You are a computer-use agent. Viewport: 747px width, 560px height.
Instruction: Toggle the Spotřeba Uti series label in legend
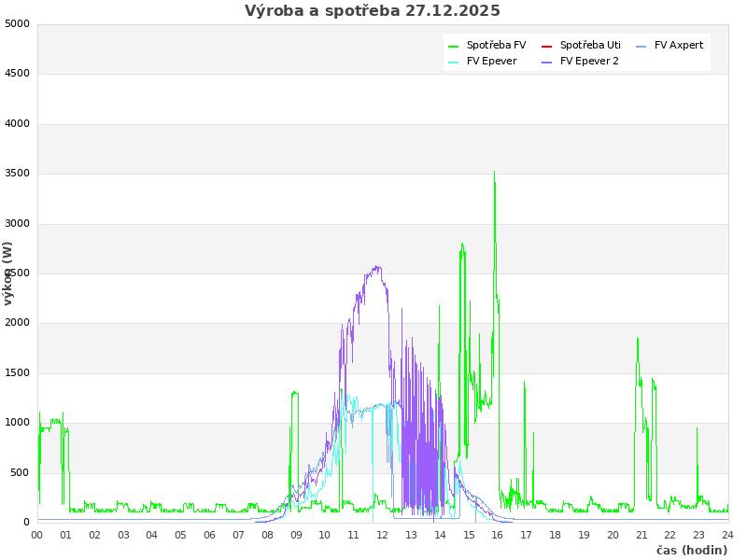tap(590, 46)
